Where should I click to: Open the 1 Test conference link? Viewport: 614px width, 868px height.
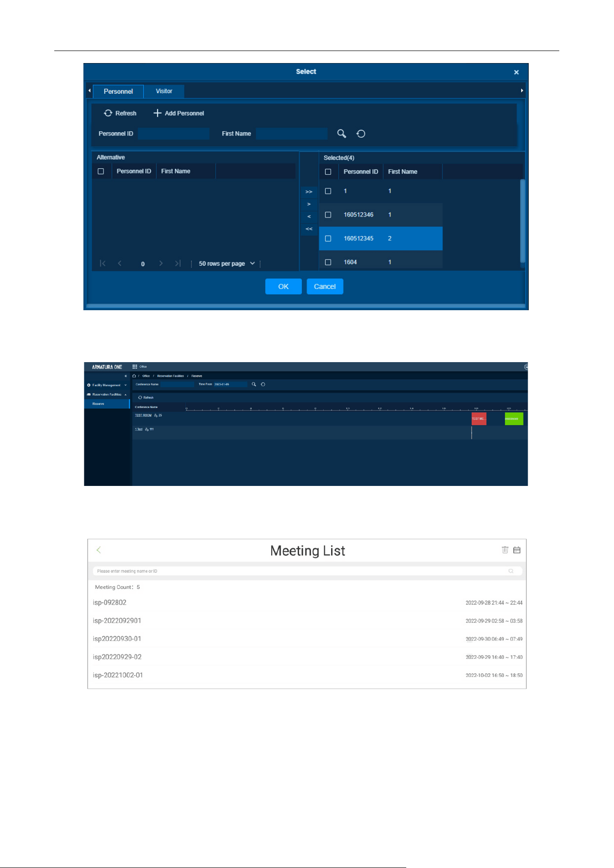point(139,429)
